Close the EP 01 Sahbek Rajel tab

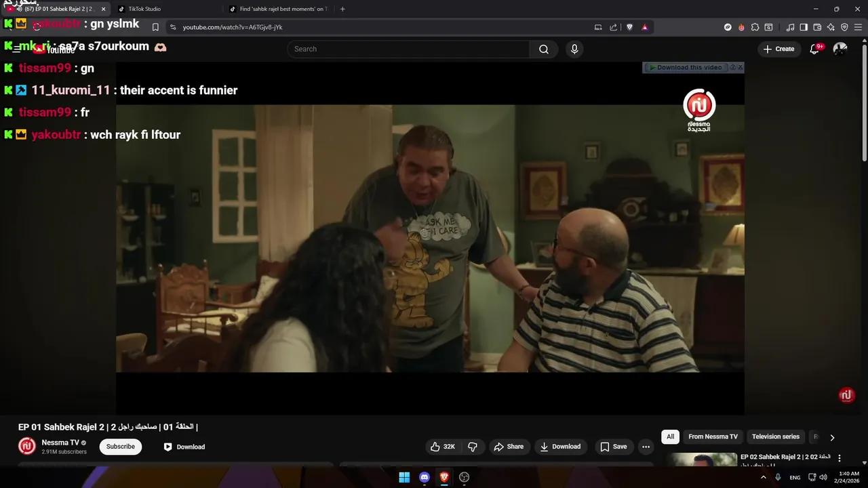click(x=103, y=9)
